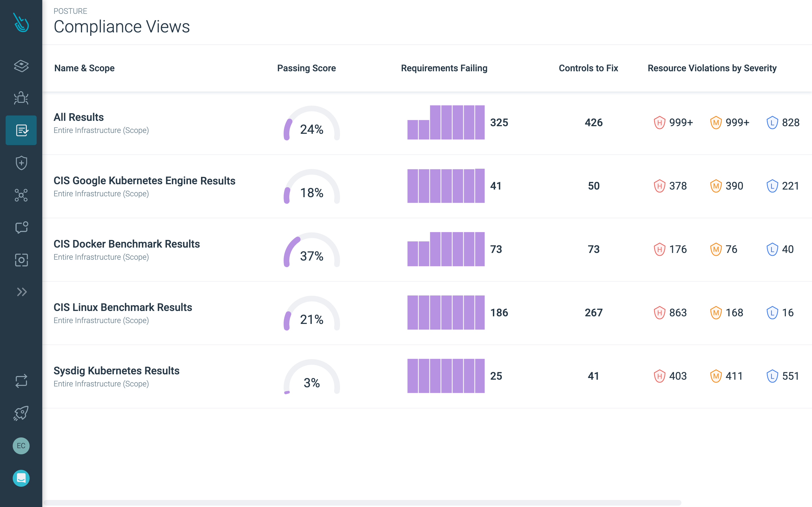This screenshot has height=507, width=812.
Task: Click the integrations loop arrows icon
Action: [x=21, y=381]
